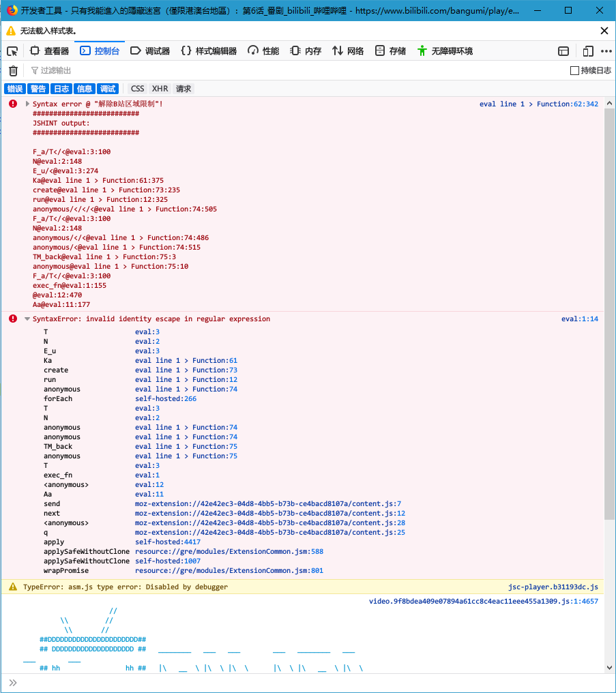Open content.js:28 stack link
The image size is (616, 693).
(270, 523)
